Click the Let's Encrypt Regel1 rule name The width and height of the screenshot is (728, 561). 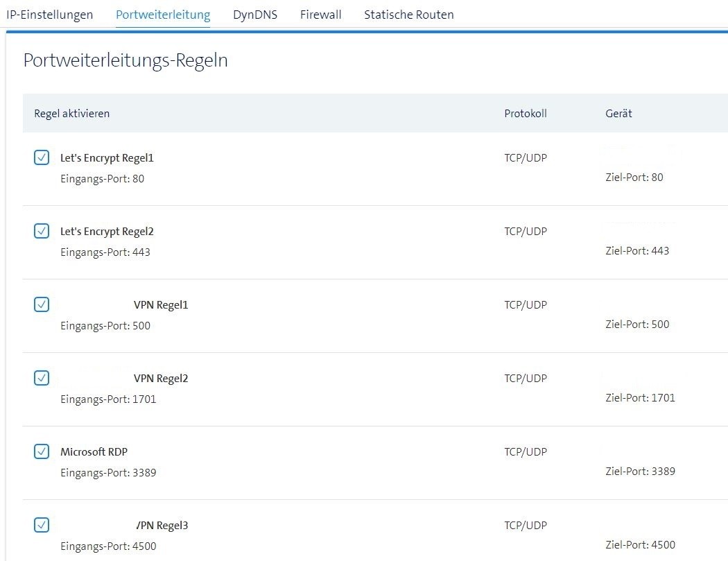pos(107,158)
